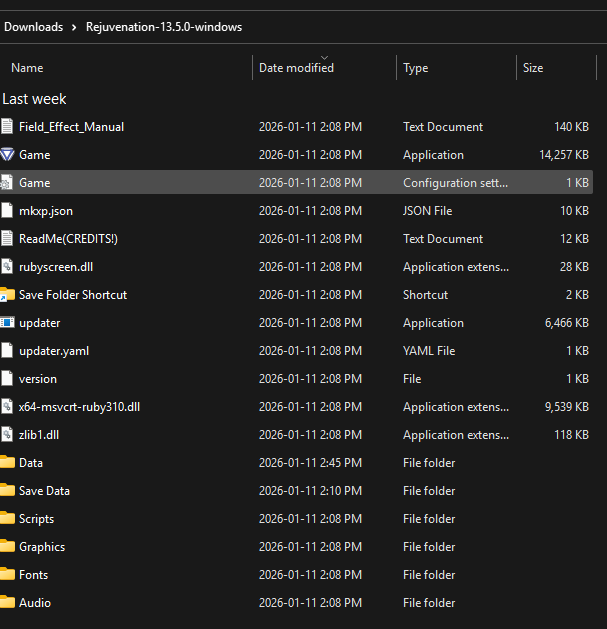Click the Game application icon
The width and height of the screenshot is (607, 629).
[x=8, y=155]
